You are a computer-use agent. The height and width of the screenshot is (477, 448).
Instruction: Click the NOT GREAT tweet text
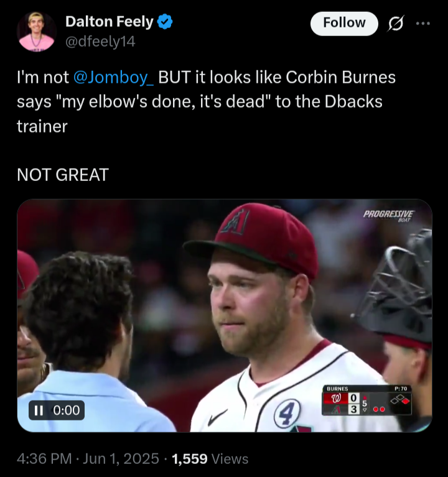[x=63, y=175]
